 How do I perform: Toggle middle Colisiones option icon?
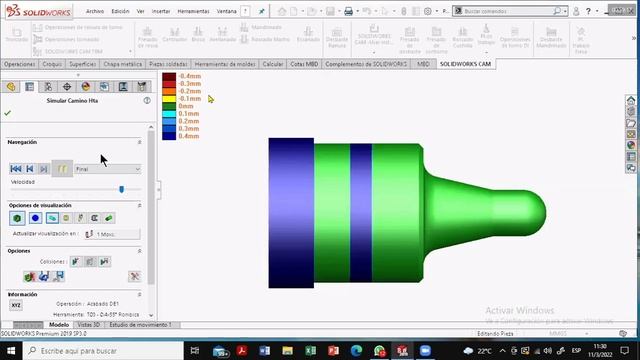point(90,262)
